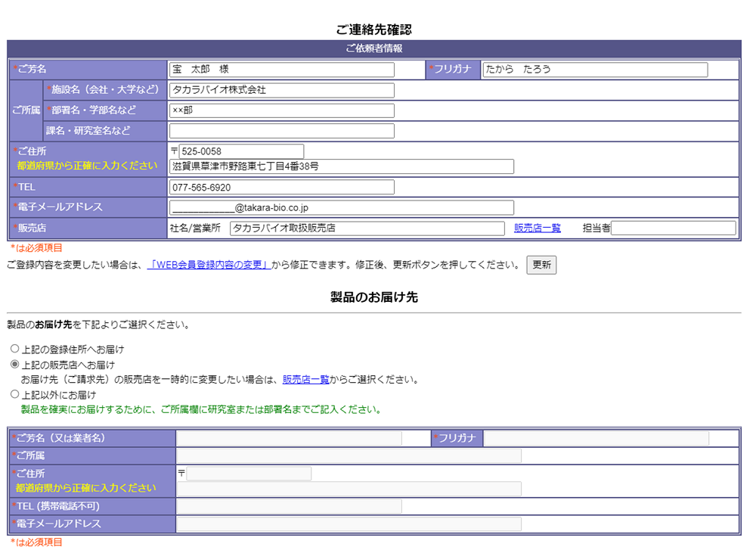The image size is (756, 550).
Task: Select radio option 上記以外にお届け
Action: click(x=14, y=394)
